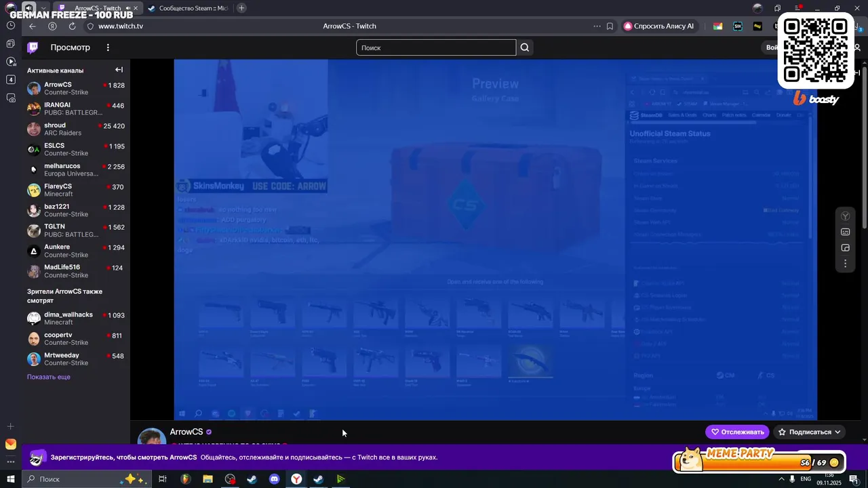Open MadLife516 channel
Viewport: 868px width, 488px height.
[x=76, y=271]
